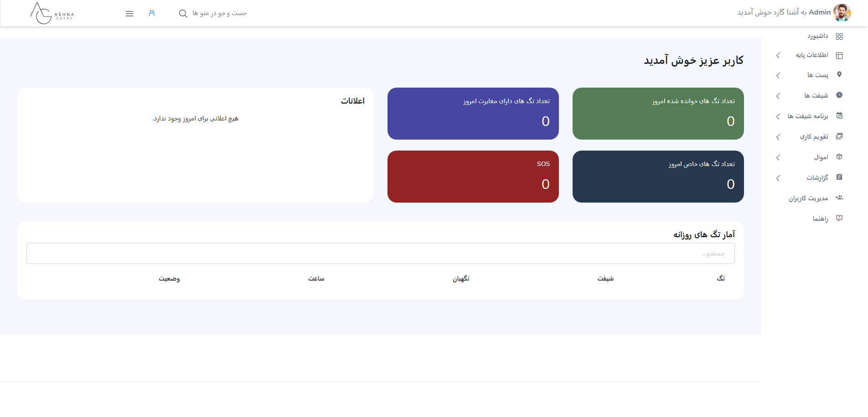The width and height of the screenshot is (868, 417).
Task: Click the blue bookmark icon in header
Action: [x=152, y=14]
